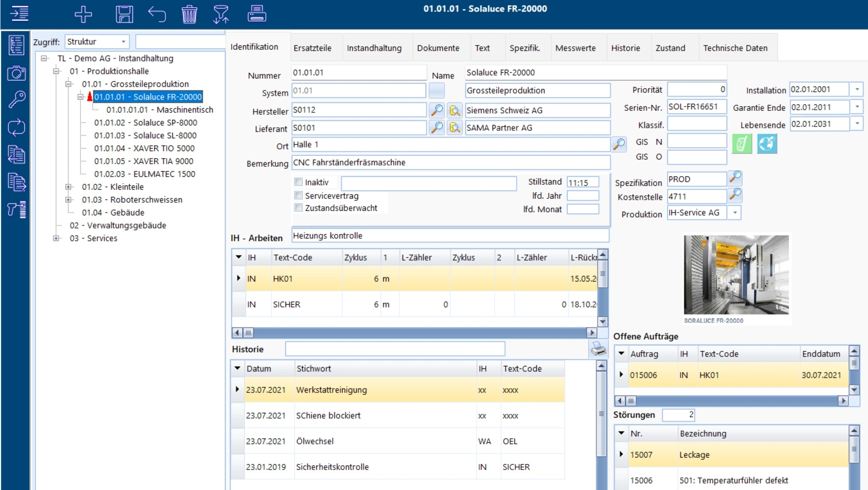
Task: Click the undo arrow icon
Action: 157,14
